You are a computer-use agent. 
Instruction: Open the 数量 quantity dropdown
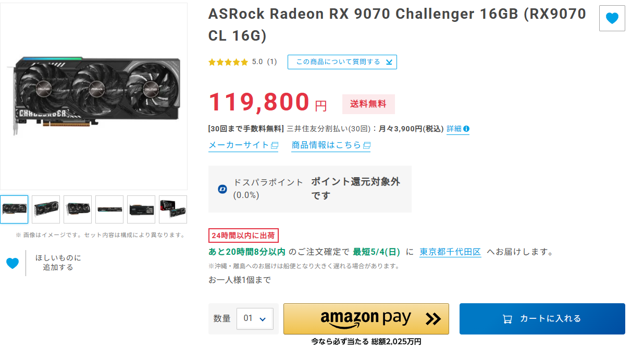[255, 318]
